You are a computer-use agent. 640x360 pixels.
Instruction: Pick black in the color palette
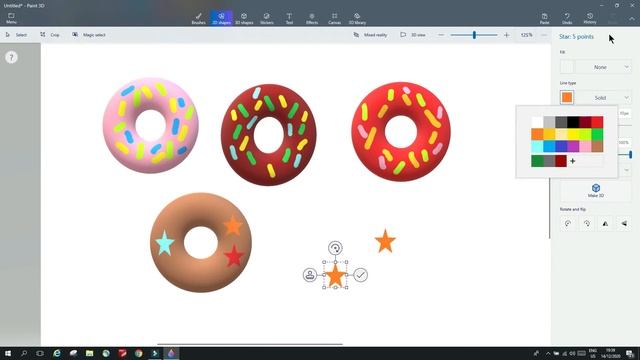pyautogui.click(x=573, y=122)
